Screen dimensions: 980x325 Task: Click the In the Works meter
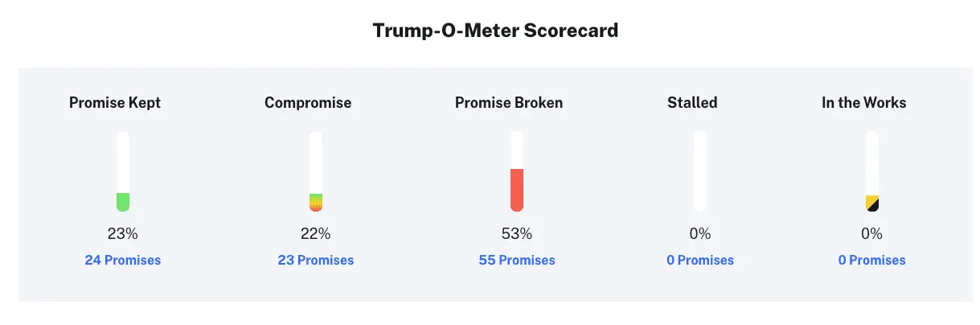[871, 171]
